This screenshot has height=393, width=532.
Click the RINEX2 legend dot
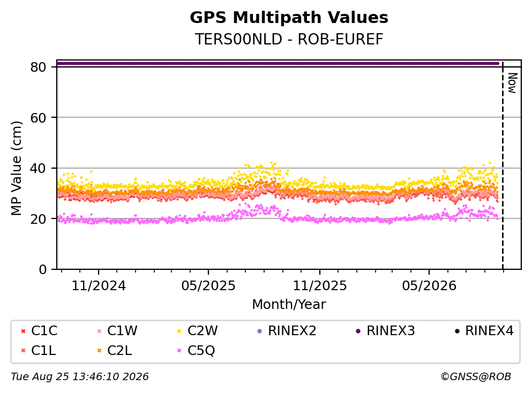coord(260,331)
